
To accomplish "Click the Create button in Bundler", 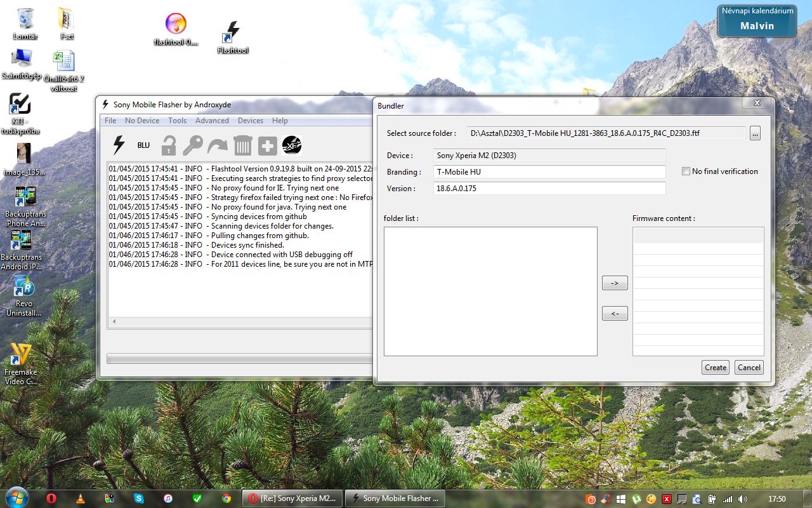I will [716, 368].
